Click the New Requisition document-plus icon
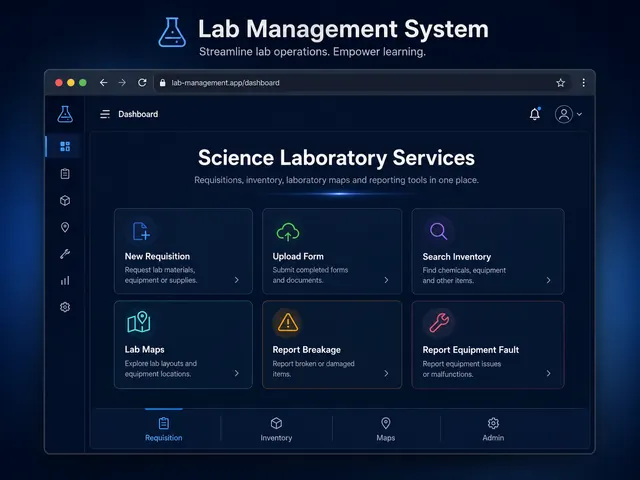Viewport: 640px width, 480px height. tap(141, 231)
